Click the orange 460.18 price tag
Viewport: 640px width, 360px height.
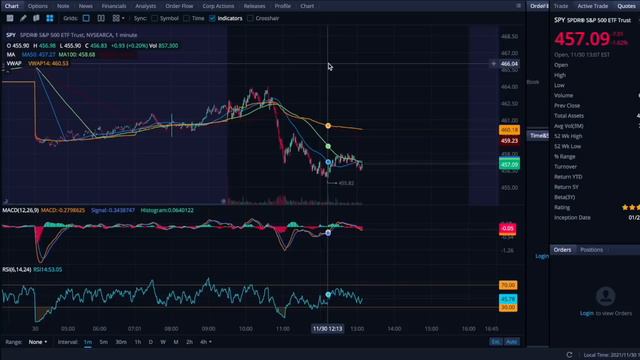509,130
